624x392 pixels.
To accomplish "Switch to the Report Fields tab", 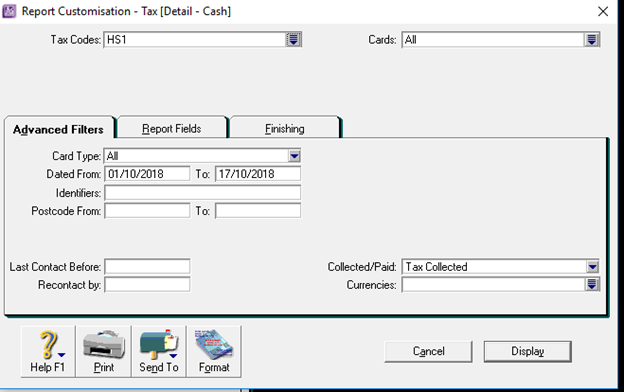I will 172,129.
